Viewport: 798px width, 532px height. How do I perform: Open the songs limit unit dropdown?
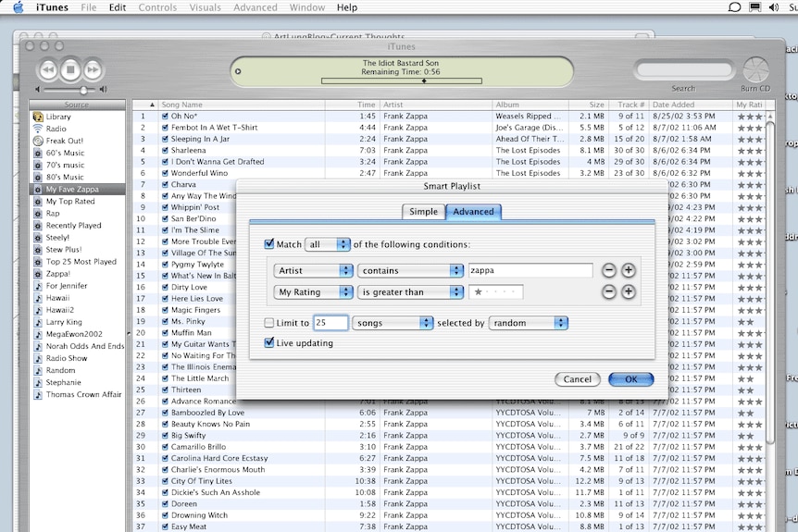click(x=393, y=323)
